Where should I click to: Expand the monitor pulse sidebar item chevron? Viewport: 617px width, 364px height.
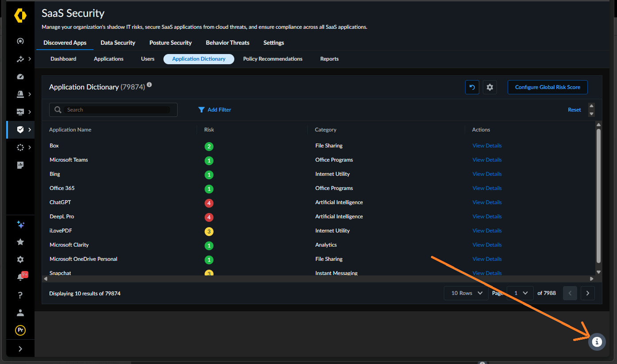(30, 112)
